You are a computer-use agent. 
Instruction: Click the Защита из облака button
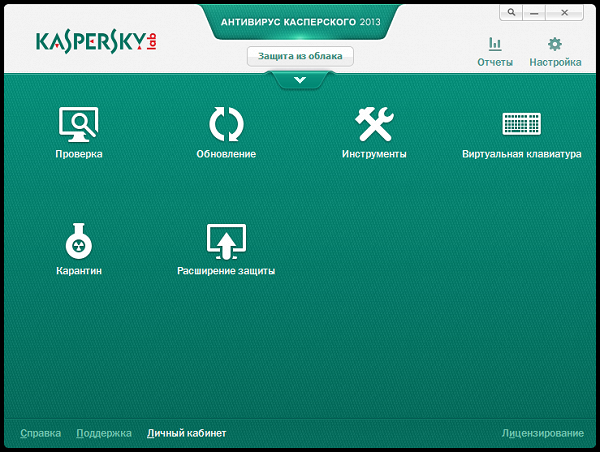pos(300,56)
